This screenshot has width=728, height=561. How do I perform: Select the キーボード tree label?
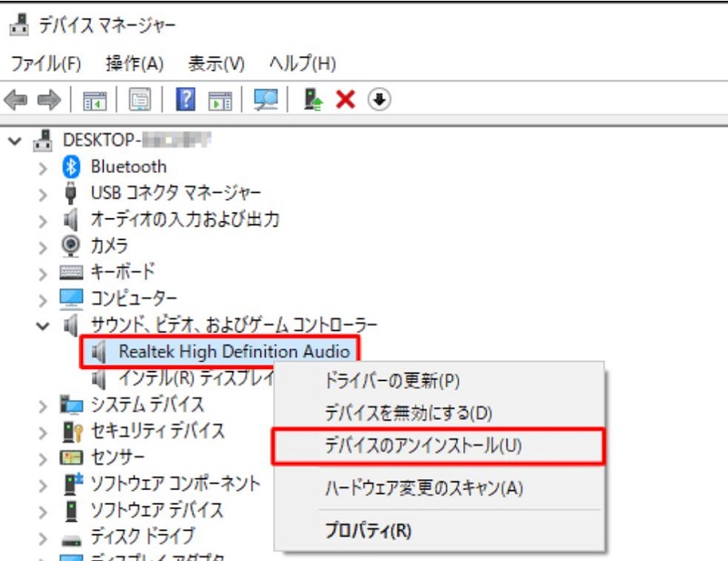123,272
